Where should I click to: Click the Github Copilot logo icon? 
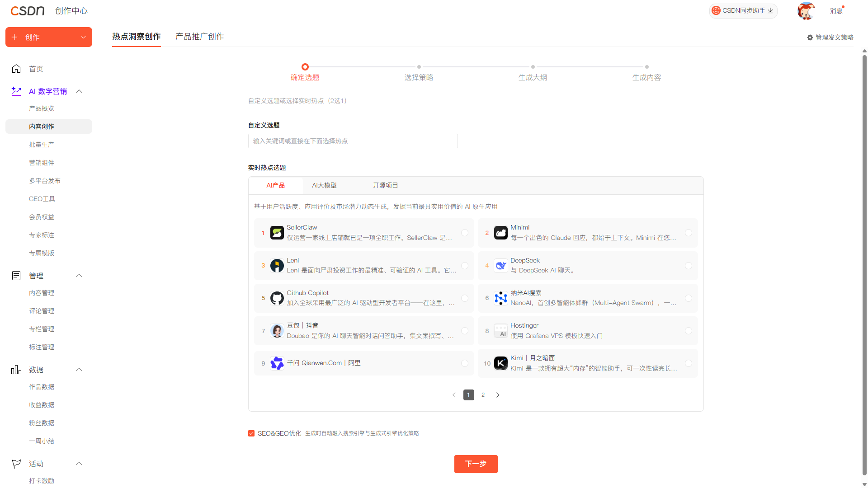click(277, 298)
